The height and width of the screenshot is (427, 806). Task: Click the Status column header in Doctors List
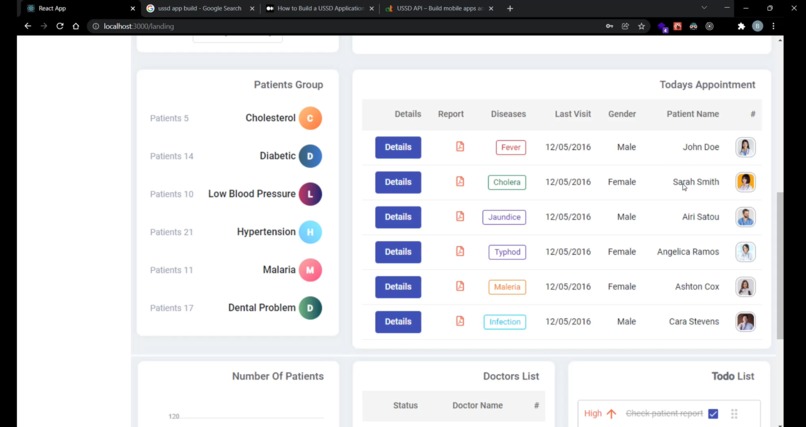coord(405,405)
